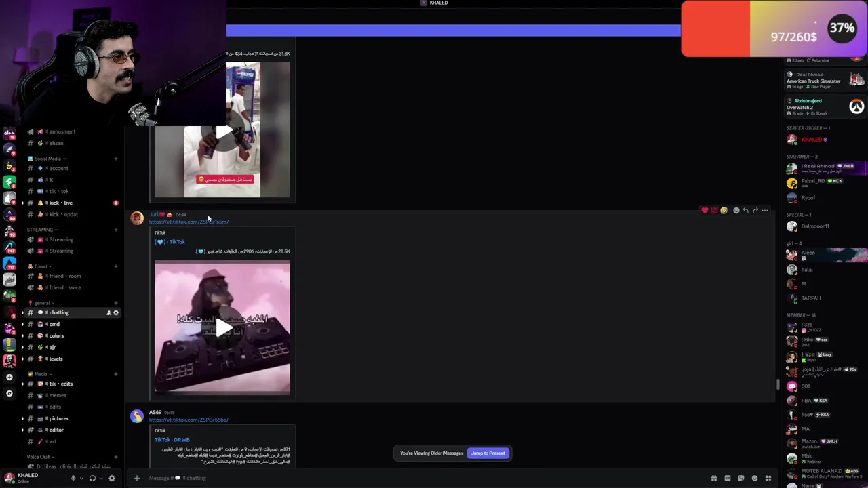
Task: Click the Add a Server plus icon
Action: (9, 378)
